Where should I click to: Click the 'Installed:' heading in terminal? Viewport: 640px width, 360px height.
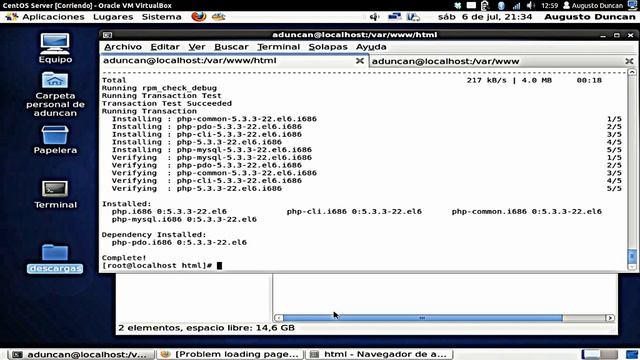click(x=126, y=204)
